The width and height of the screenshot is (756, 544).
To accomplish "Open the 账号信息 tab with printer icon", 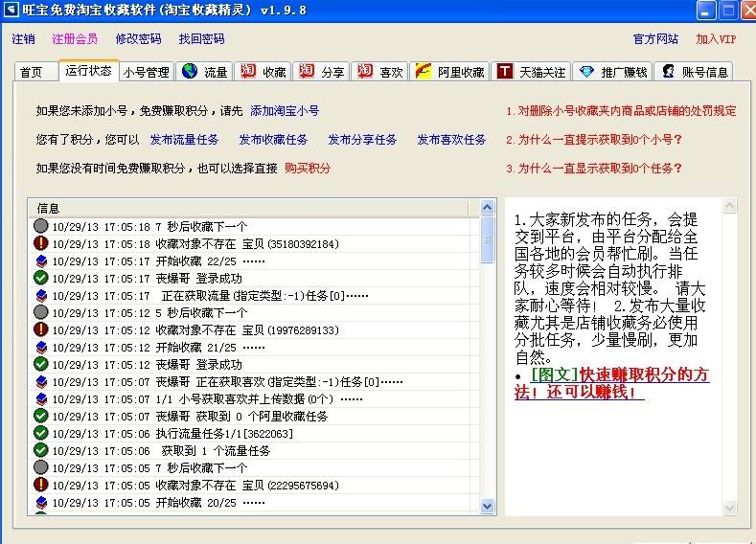I will [695, 72].
